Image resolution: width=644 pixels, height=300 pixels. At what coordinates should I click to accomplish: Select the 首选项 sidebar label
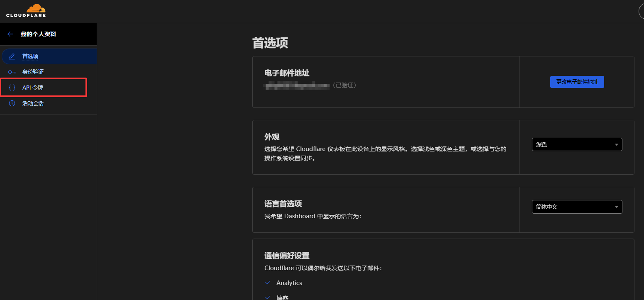(x=30, y=56)
